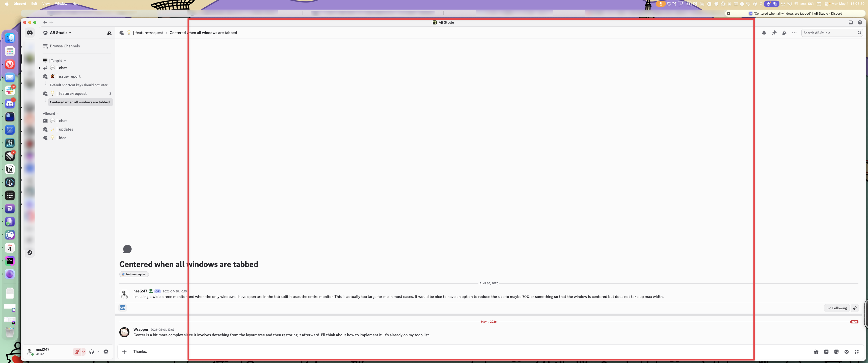Image resolution: width=868 pixels, height=363 pixels.
Task: Open headphone output options arrow
Action: coord(98,352)
